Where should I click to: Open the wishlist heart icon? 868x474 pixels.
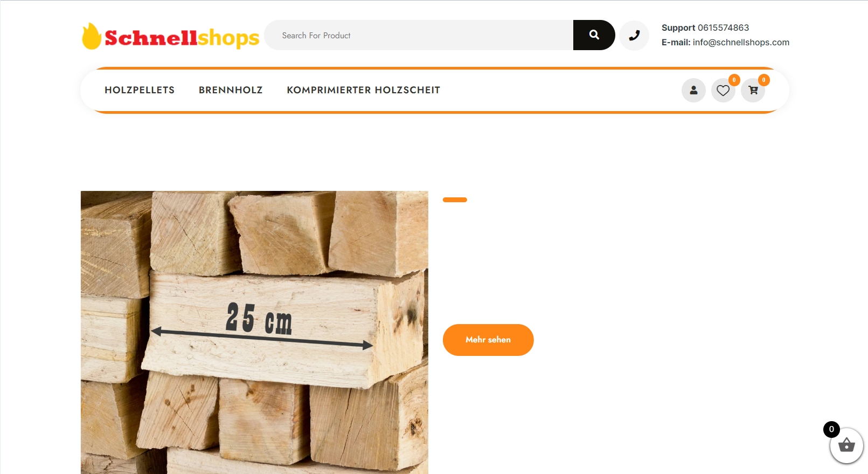coord(723,90)
